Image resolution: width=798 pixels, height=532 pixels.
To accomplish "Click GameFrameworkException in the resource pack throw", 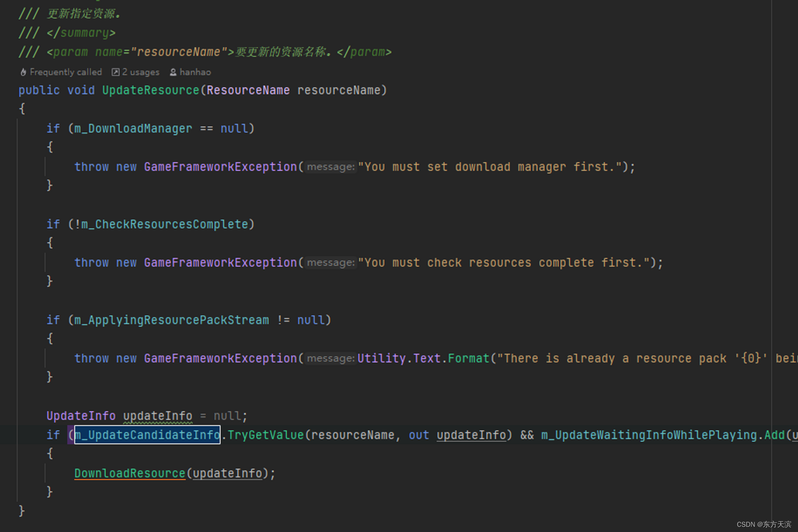I will pyautogui.click(x=220, y=358).
